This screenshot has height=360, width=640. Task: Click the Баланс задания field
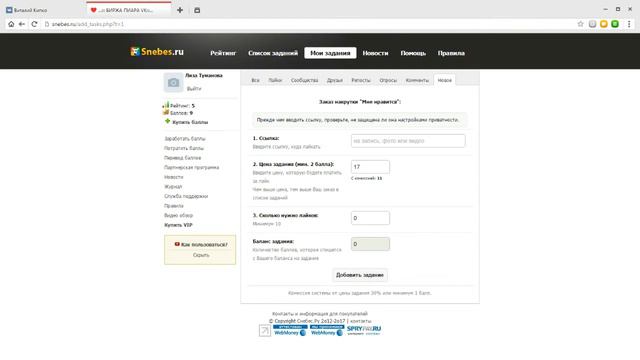pyautogui.click(x=370, y=244)
